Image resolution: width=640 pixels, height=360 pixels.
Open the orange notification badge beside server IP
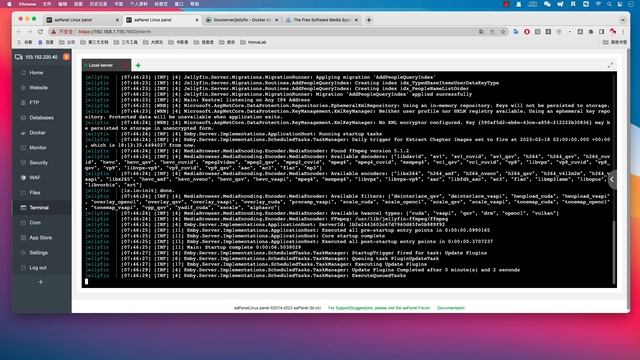(66, 57)
